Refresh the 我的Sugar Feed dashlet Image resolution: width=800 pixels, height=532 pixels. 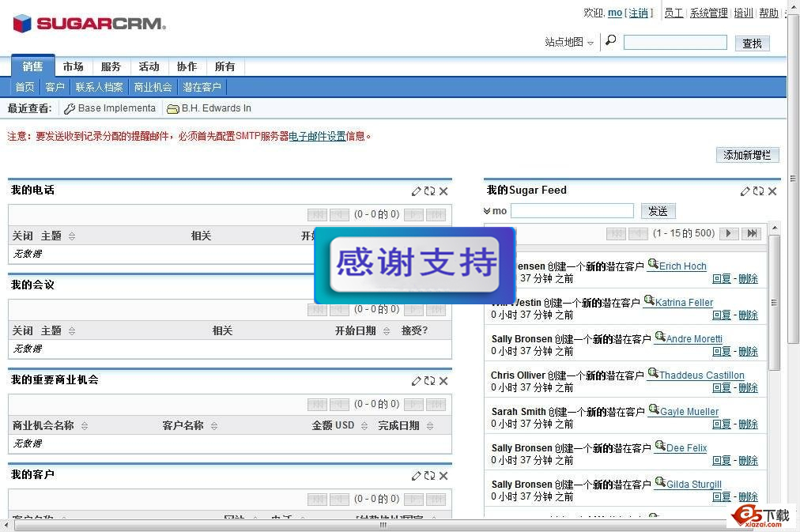click(759, 191)
